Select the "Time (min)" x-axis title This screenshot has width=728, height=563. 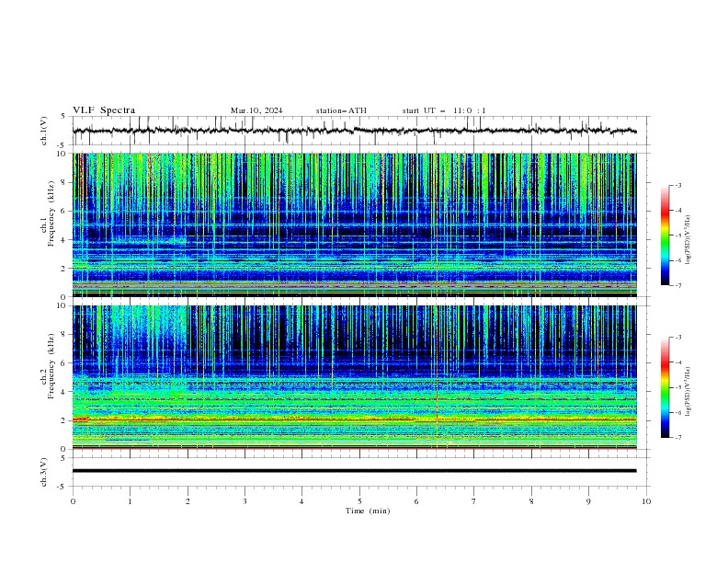tap(368, 511)
